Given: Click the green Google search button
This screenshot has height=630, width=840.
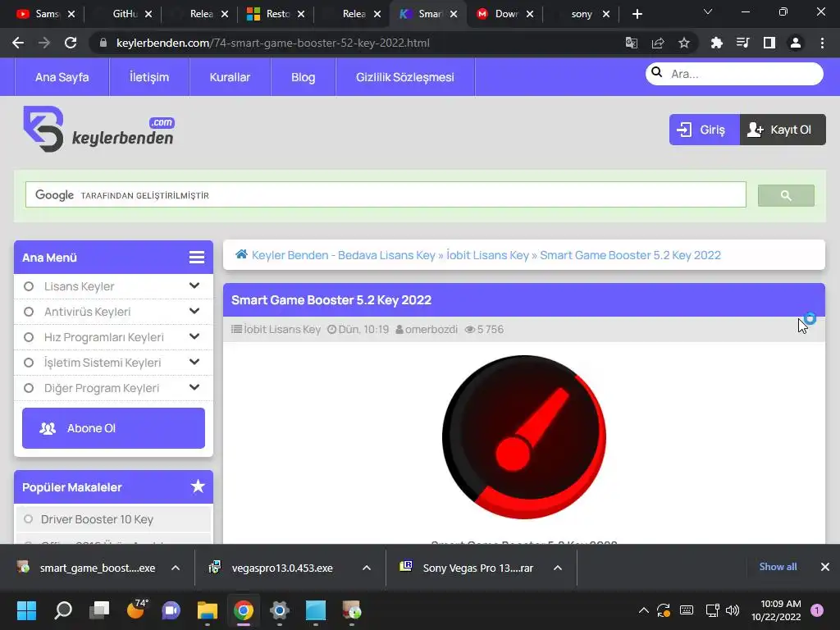Looking at the screenshot, I should [x=786, y=195].
